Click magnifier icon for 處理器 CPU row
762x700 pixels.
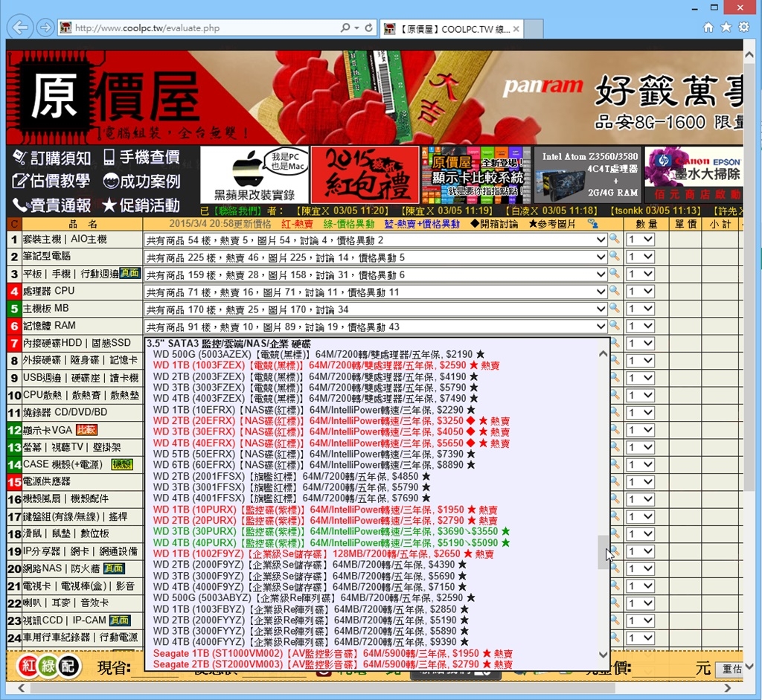point(615,291)
